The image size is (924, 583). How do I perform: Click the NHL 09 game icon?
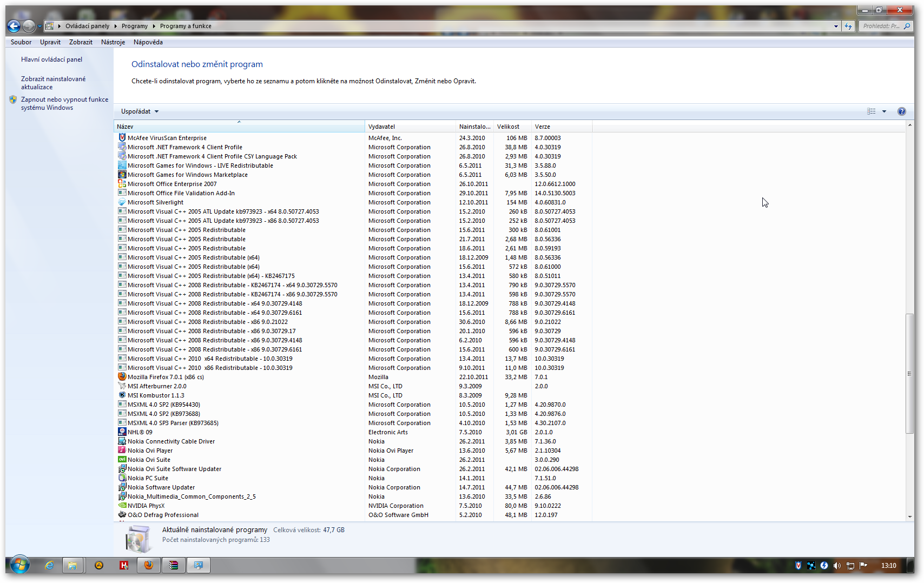(122, 432)
